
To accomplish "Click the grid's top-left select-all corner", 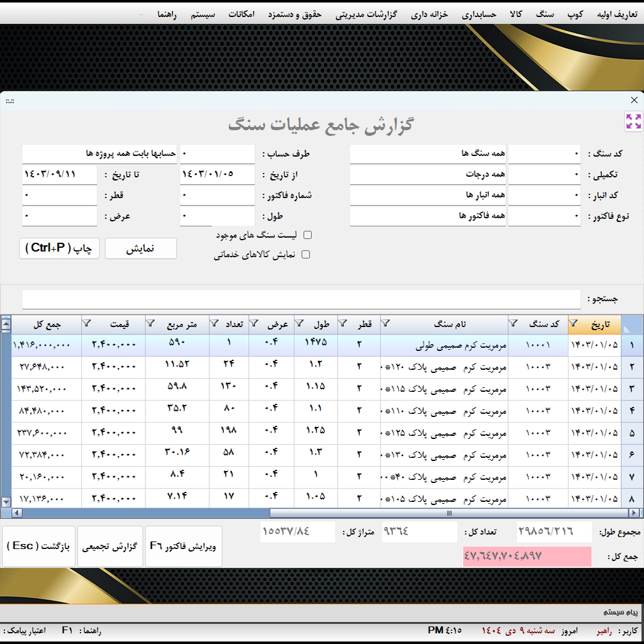I will (x=632, y=325).
